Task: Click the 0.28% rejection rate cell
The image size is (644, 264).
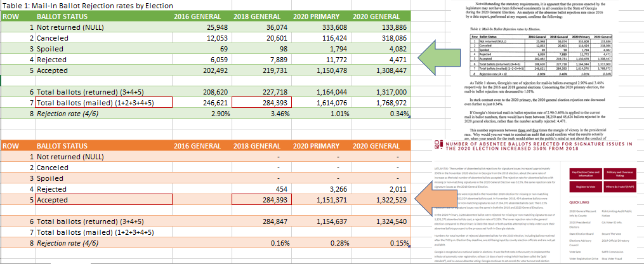Action: coord(322,243)
